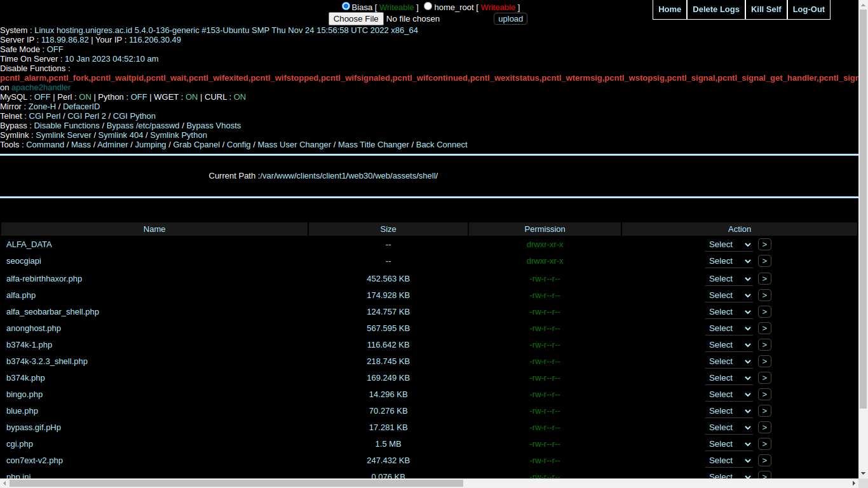Viewport: 868px width, 488px height.
Task: Click the Bypass Vhosts link
Action: click(x=214, y=126)
